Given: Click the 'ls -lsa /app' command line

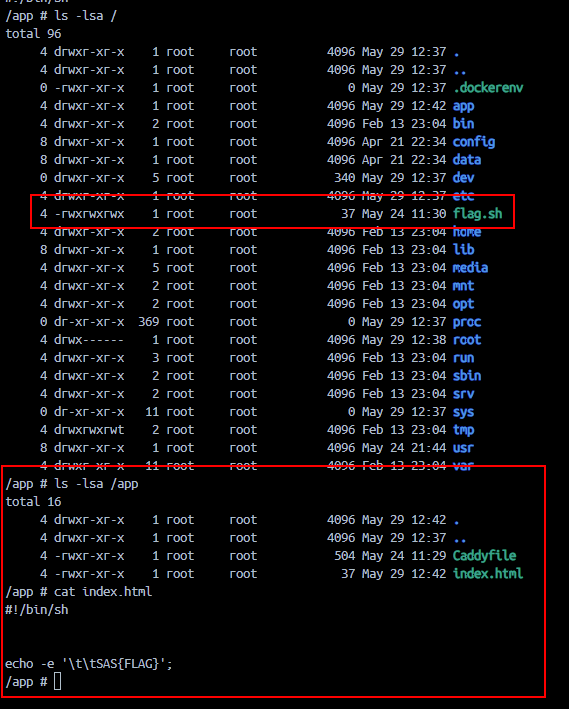Looking at the screenshot, I should pos(72,484).
